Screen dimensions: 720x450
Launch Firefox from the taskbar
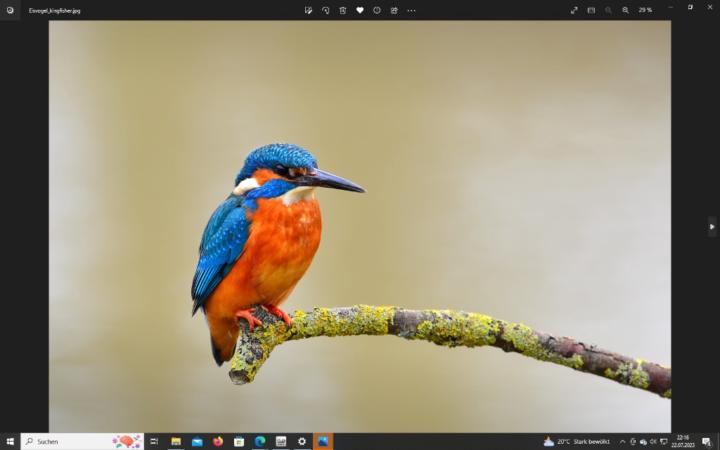tap(218, 441)
